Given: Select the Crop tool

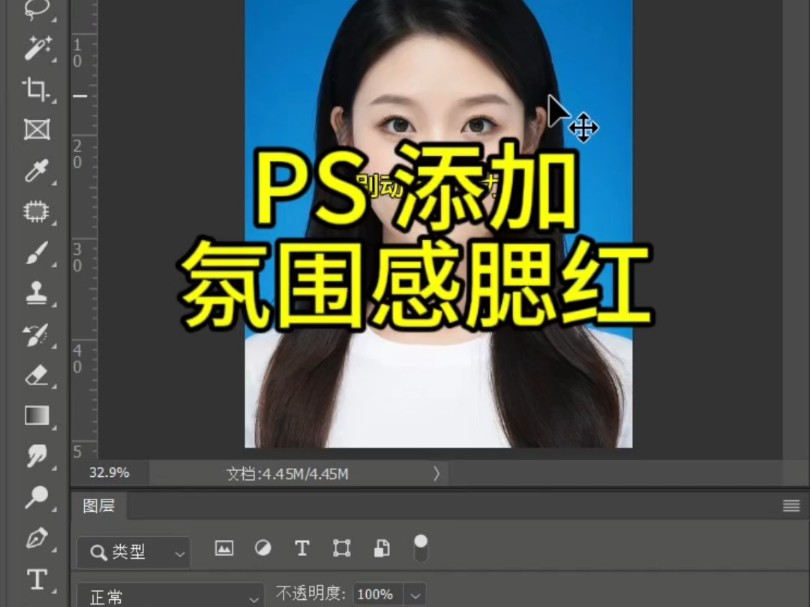Looking at the screenshot, I should 35,90.
